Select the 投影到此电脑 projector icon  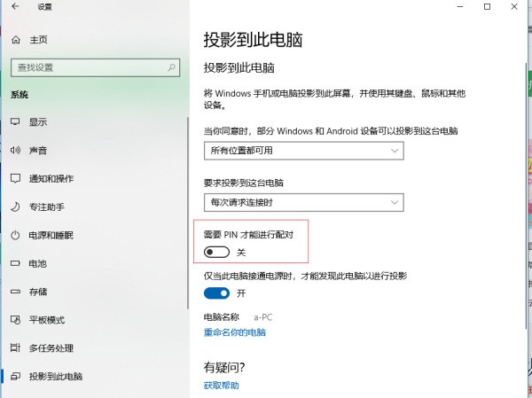[15, 377]
